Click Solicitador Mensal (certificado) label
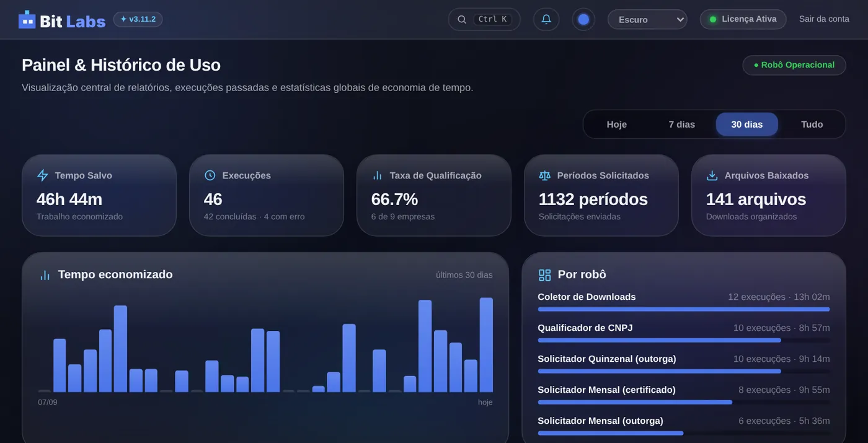This screenshot has height=443, width=868. [x=606, y=390]
